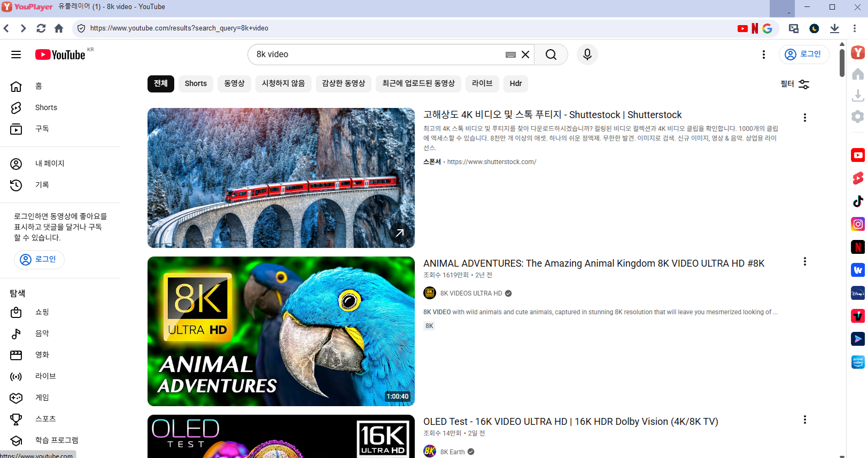Viewport: 868px width, 458px height.
Task: Open downloads with the toolbar download arrow
Action: point(834,28)
